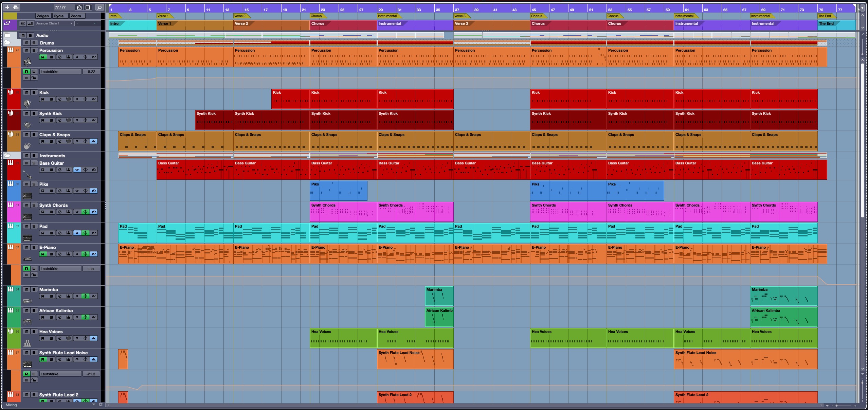This screenshot has height=410, width=868.
Task: Open the Find Tracks magnifier
Action: (x=99, y=7)
